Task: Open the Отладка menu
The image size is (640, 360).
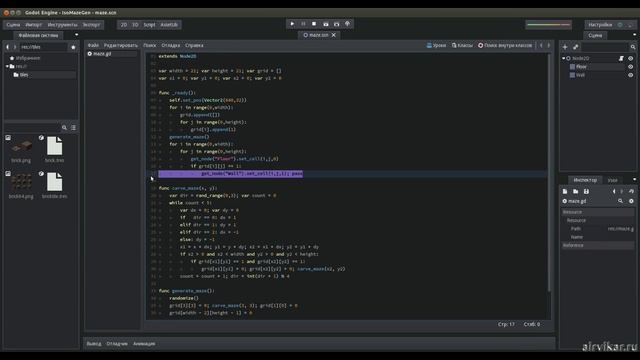Action: click(x=171, y=45)
